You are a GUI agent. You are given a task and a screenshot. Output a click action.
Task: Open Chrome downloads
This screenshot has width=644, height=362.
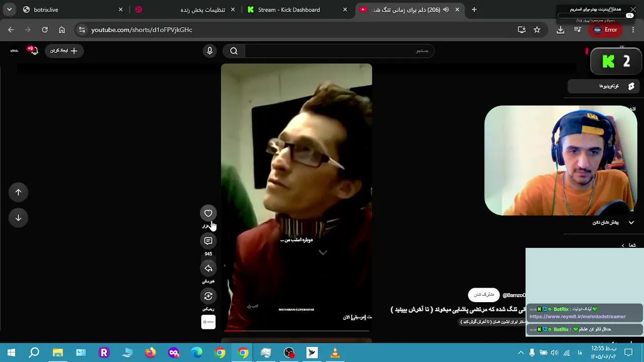pos(560,30)
